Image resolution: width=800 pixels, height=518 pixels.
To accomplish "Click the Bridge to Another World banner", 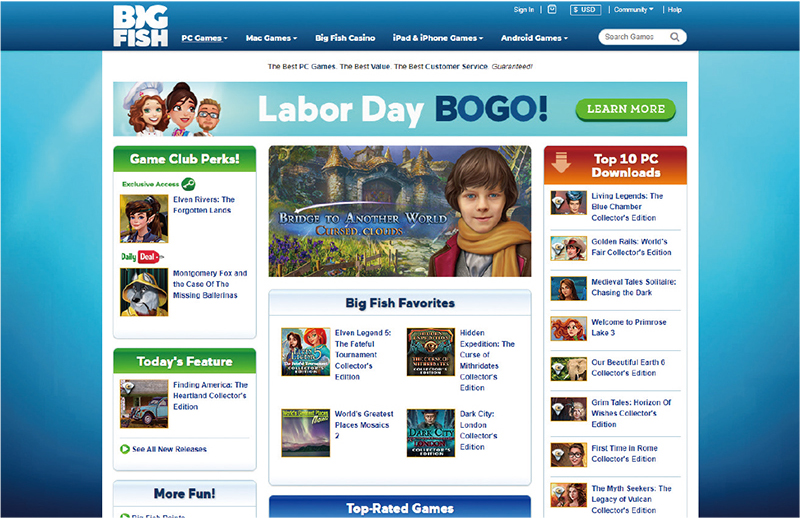I will [399, 211].
